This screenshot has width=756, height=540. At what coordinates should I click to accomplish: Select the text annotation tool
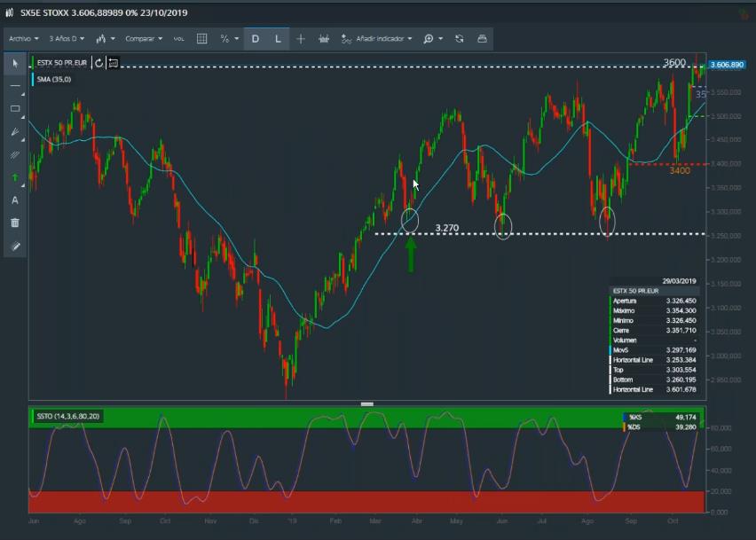pyautogui.click(x=15, y=200)
